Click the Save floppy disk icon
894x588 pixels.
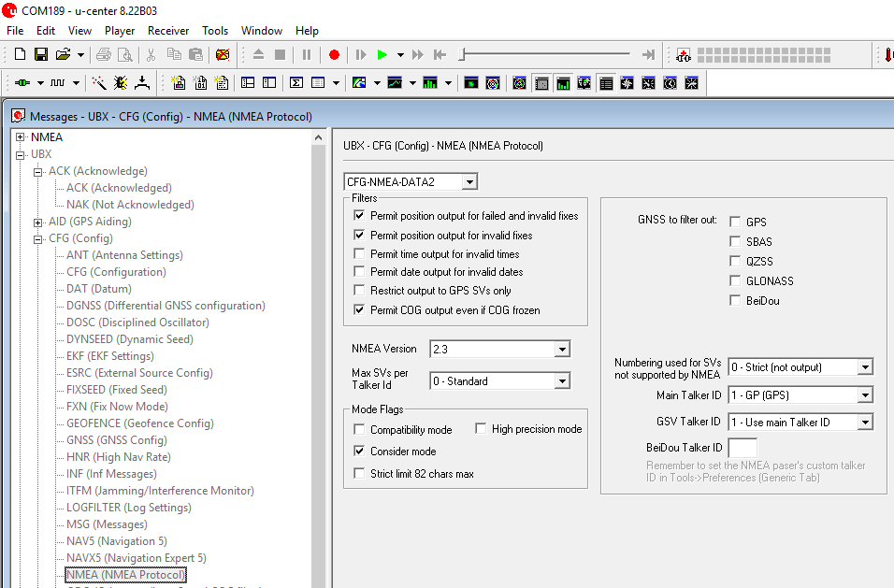pos(40,55)
